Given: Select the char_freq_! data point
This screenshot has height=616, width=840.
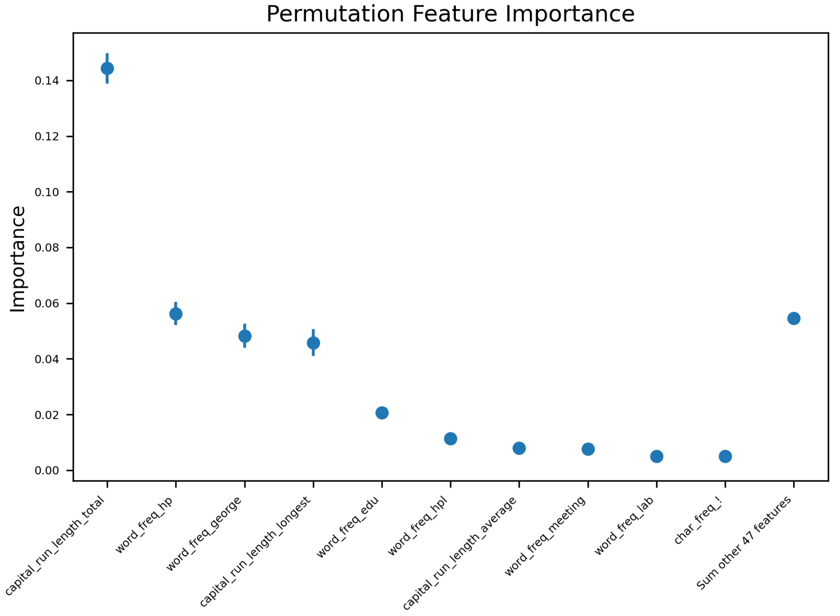Looking at the screenshot, I should pyautogui.click(x=726, y=456).
